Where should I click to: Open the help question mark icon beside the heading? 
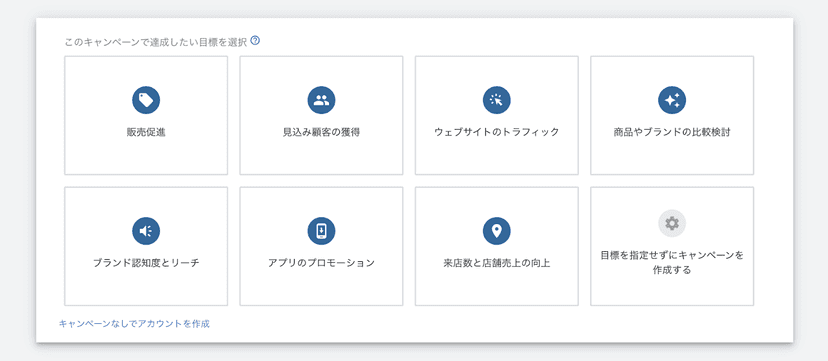[x=255, y=41]
